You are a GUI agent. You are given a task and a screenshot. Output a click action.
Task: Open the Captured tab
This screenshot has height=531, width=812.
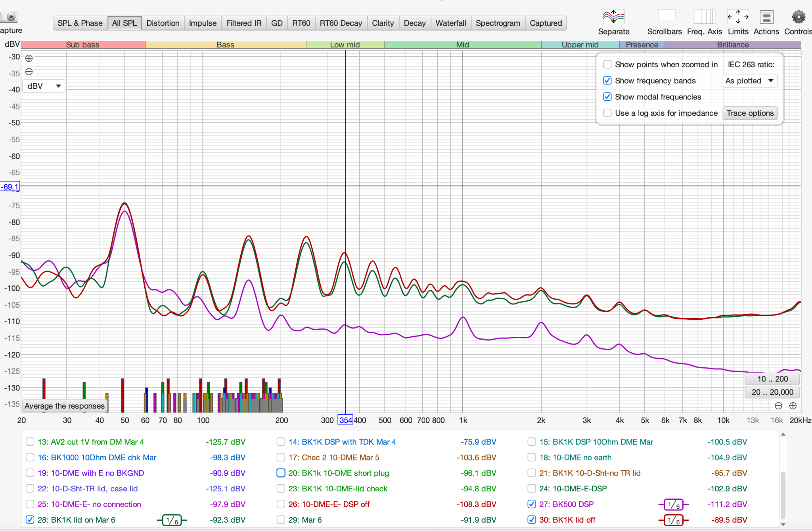coord(546,23)
